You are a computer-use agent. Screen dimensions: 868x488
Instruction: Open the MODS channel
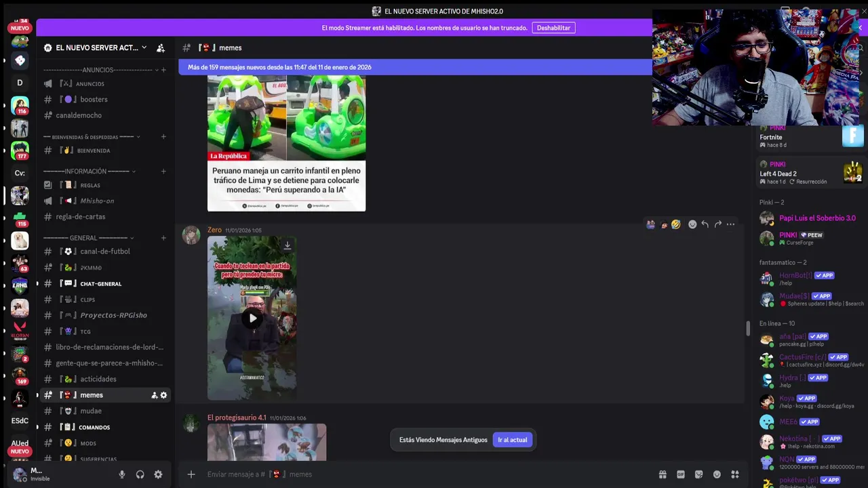pos(104,443)
